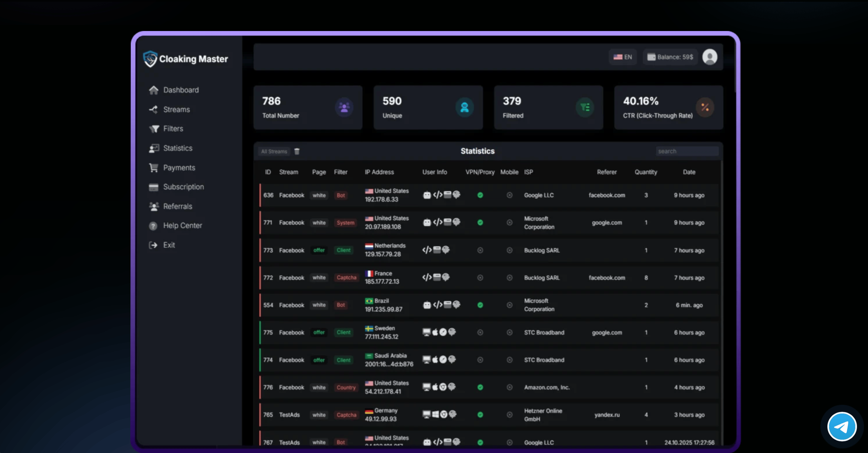Click the code icon in row 773
868x453 pixels.
pos(427,250)
